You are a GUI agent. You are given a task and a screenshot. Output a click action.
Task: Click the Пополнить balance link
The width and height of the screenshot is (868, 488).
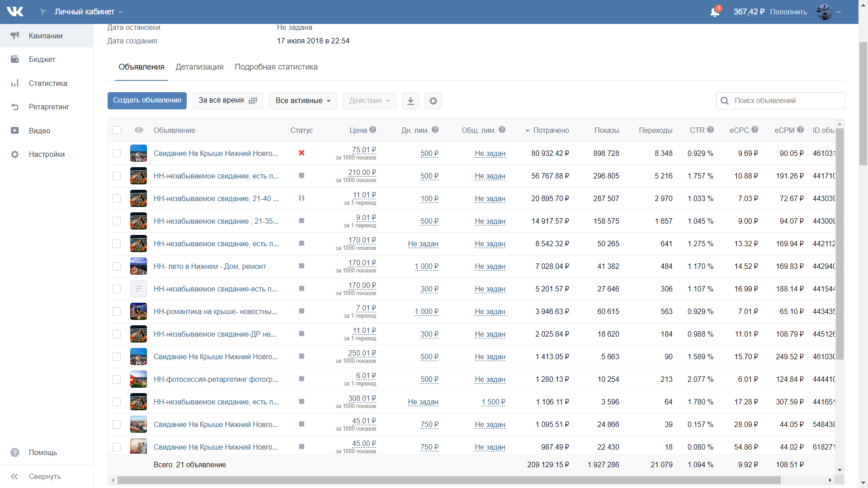tap(788, 12)
